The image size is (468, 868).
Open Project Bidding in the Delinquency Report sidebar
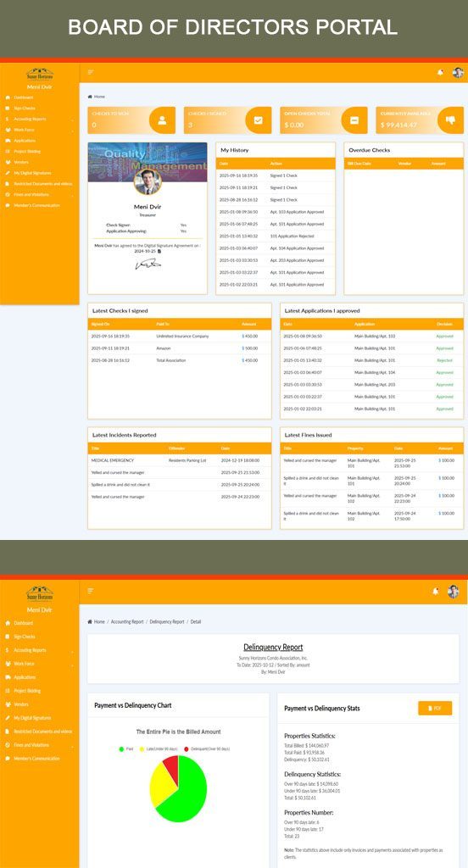click(x=27, y=691)
